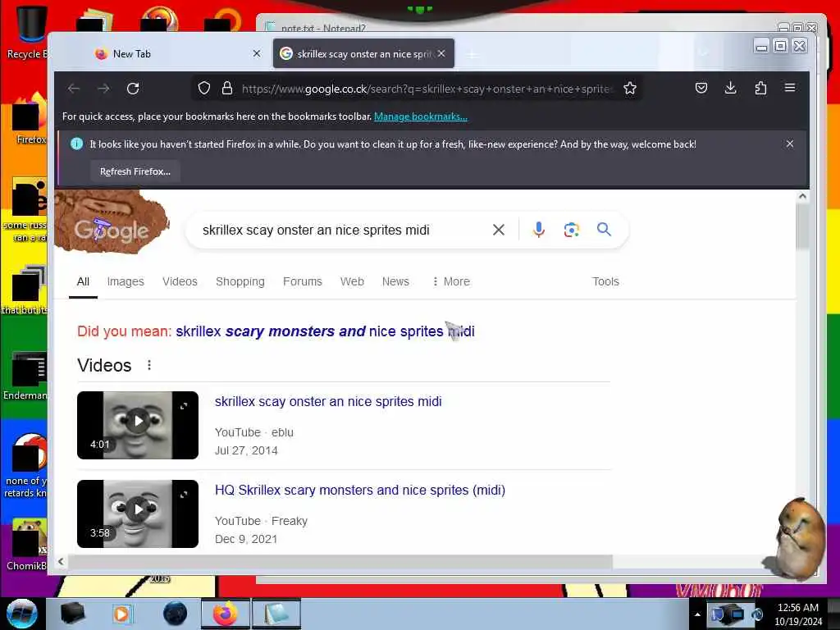The image size is (840, 630).
Task: Select the Firefox desktop shortcut
Action: click(x=30, y=119)
